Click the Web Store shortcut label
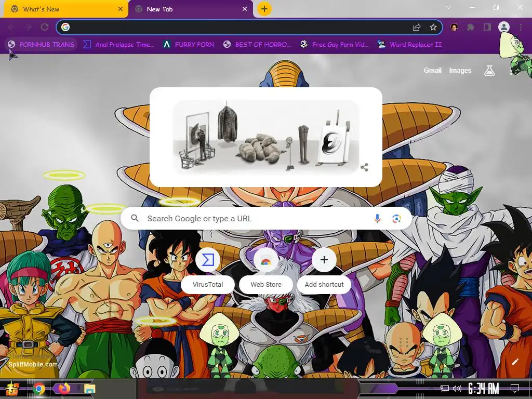The height and width of the screenshot is (399, 532). pos(265,284)
